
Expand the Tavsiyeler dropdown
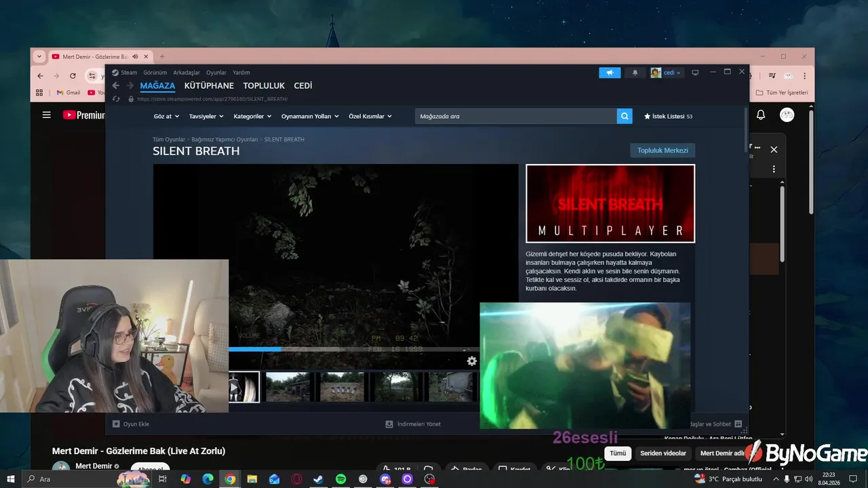206,117
